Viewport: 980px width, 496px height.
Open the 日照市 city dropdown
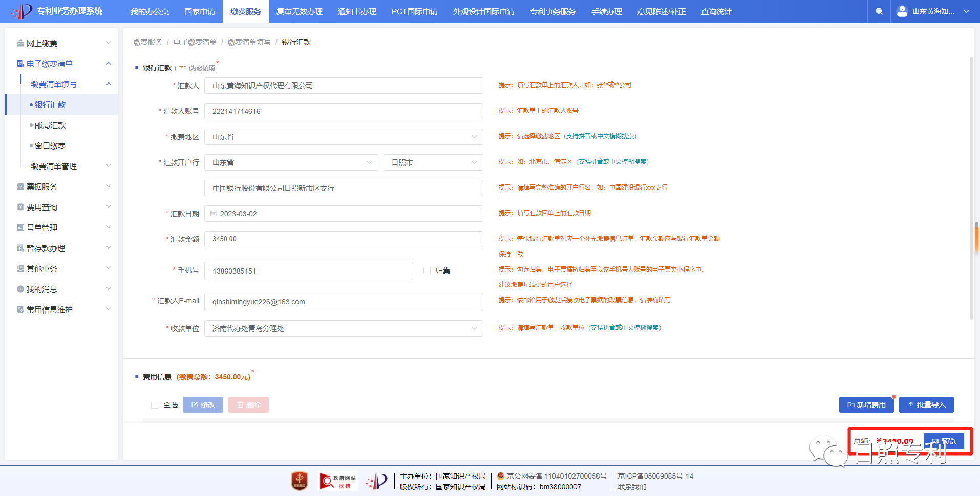click(433, 162)
